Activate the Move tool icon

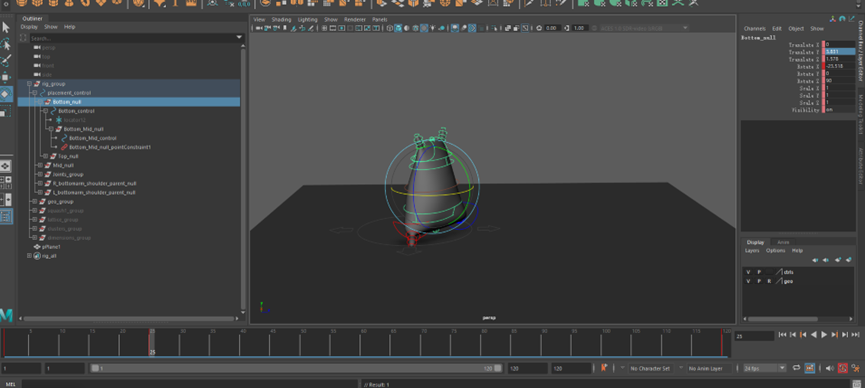[x=6, y=77]
